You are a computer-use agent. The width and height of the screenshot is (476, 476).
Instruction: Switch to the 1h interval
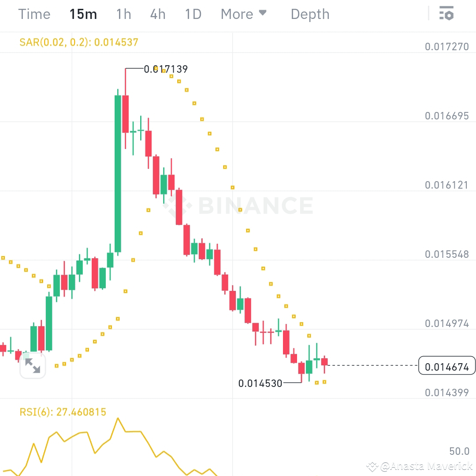(x=123, y=14)
